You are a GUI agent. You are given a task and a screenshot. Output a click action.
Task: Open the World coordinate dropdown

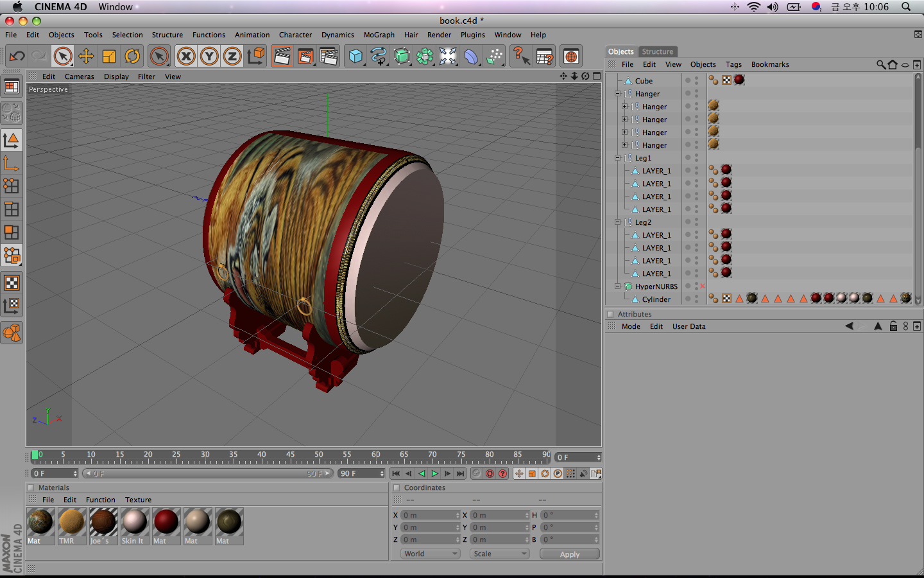point(431,554)
